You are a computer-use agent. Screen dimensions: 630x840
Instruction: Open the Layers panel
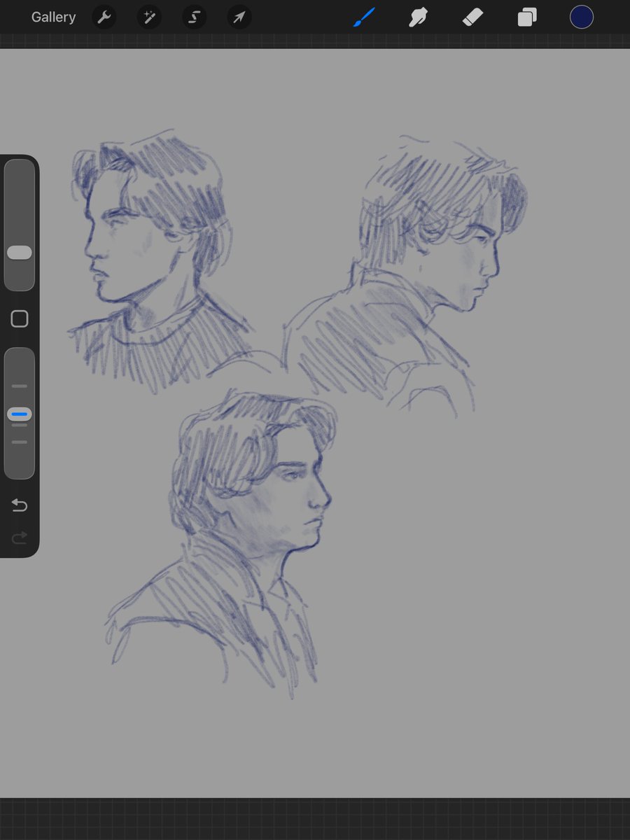tap(527, 17)
